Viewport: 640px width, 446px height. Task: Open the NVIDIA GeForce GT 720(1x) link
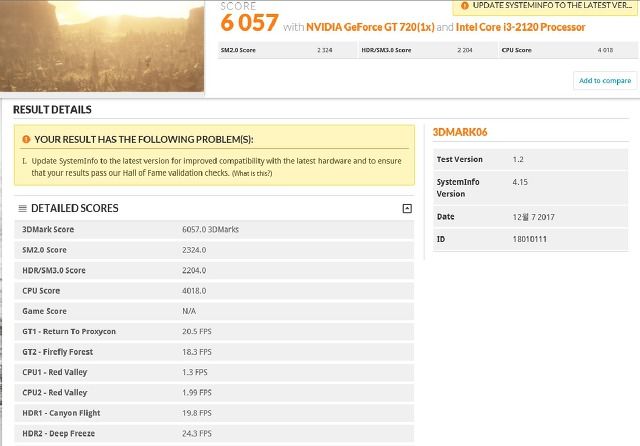point(370,27)
